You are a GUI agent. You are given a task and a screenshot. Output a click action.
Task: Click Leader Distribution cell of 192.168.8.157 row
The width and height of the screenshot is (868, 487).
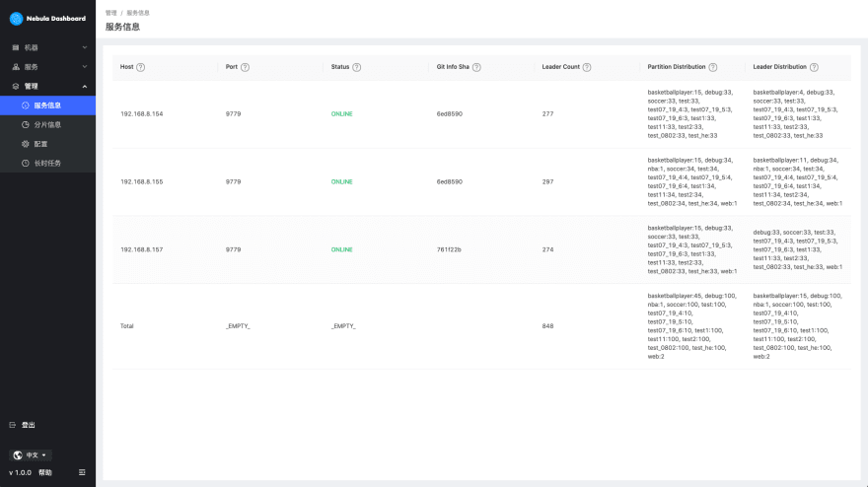pos(798,249)
